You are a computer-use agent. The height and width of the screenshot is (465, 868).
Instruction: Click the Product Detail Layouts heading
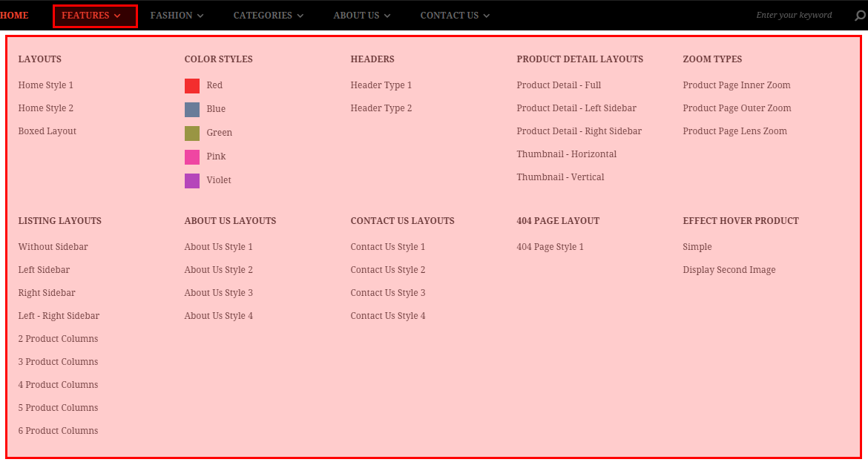pyautogui.click(x=580, y=59)
